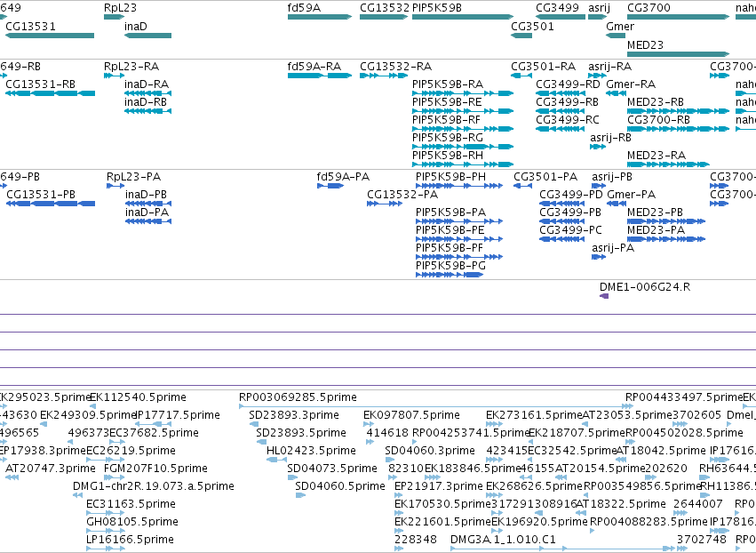Click EST SD04073.5prime
The height and width of the screenshot is (553, 756).
tap(292, 477)
